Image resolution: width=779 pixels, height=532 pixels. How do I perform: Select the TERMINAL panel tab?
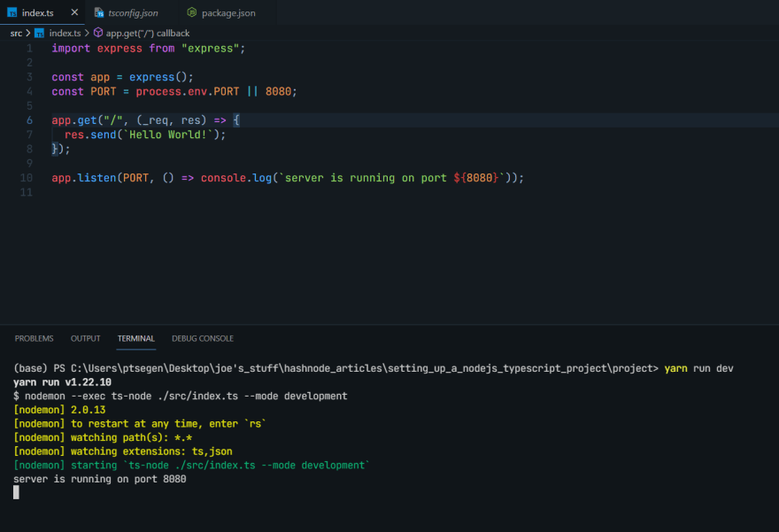[136, 338]
